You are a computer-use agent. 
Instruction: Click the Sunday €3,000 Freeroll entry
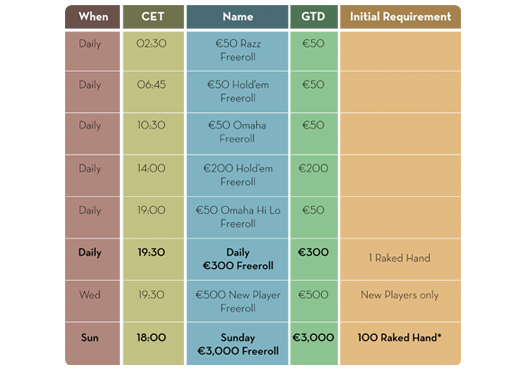[237, 344]
